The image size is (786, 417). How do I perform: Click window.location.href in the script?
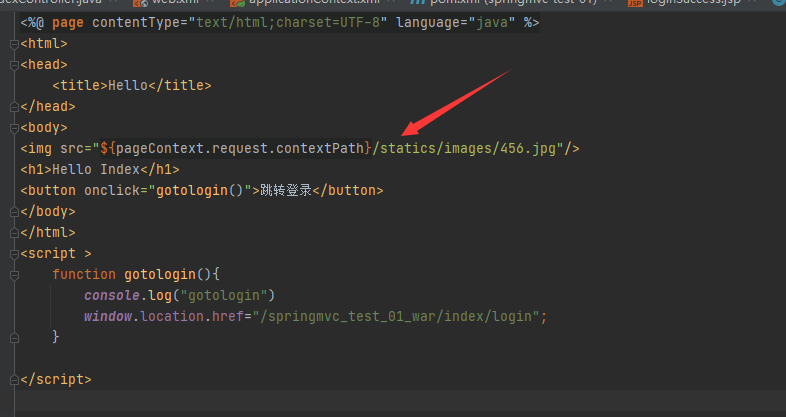(164, 317)
